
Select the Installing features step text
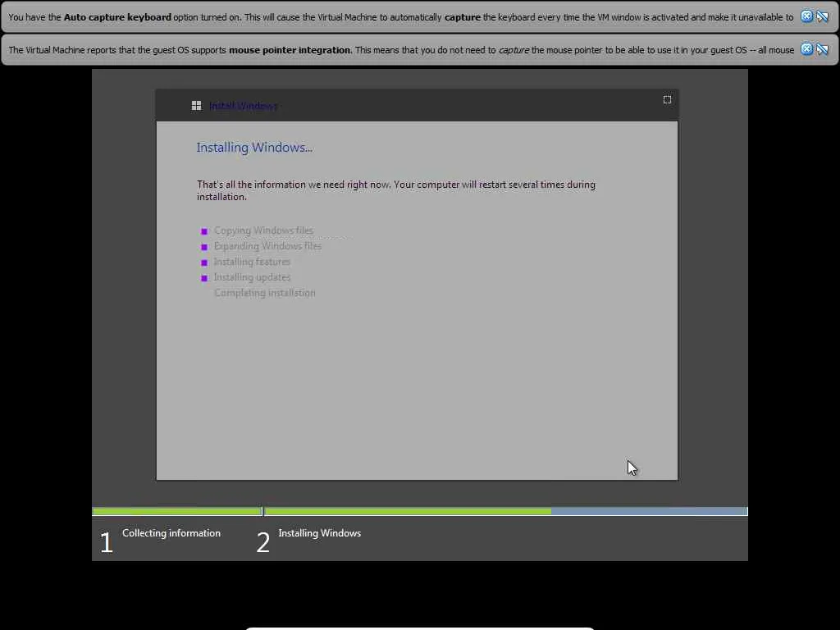252,262
